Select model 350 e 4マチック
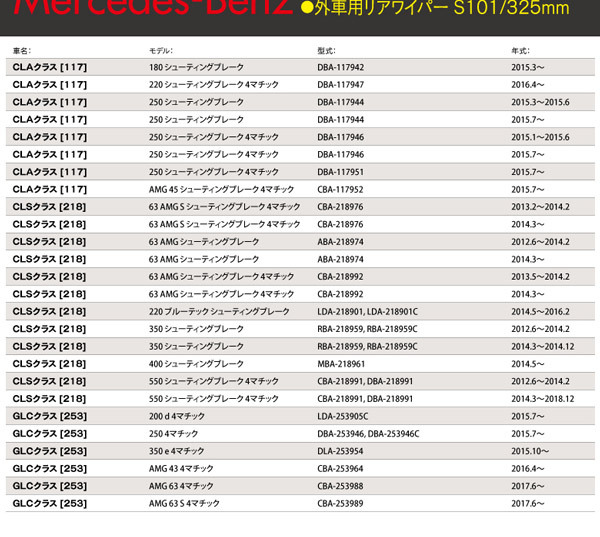 176,451
